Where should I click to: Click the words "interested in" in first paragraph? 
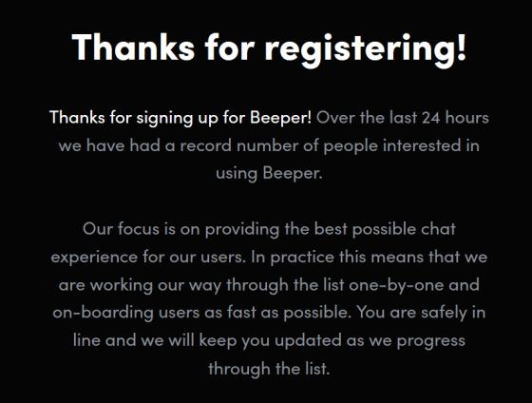[x=431, y=145]
